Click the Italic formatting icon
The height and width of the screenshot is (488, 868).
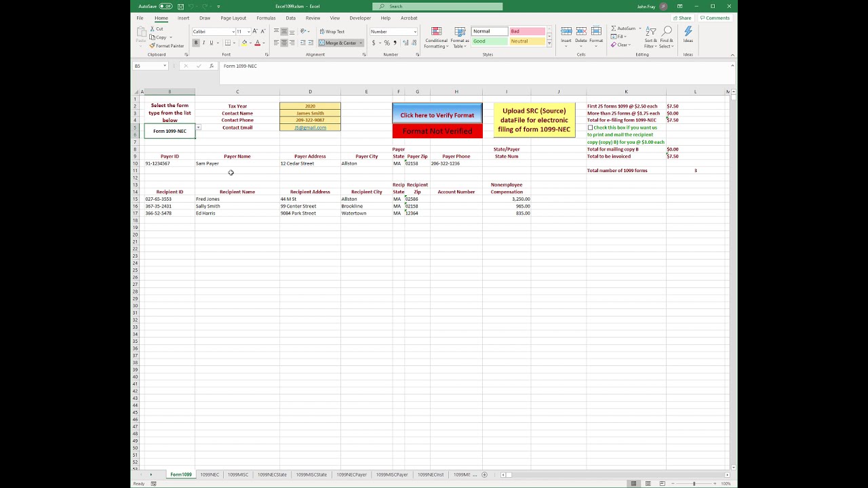click(203, 43)
